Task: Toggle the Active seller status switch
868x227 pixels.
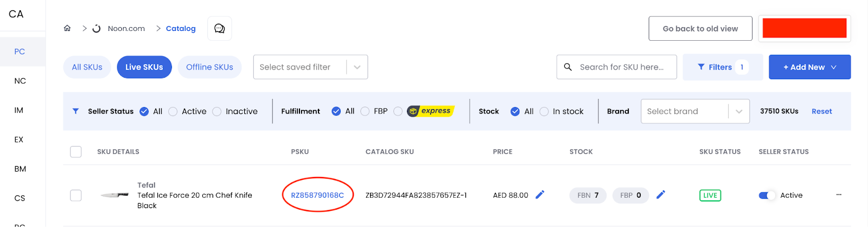Action: (767, 195)
